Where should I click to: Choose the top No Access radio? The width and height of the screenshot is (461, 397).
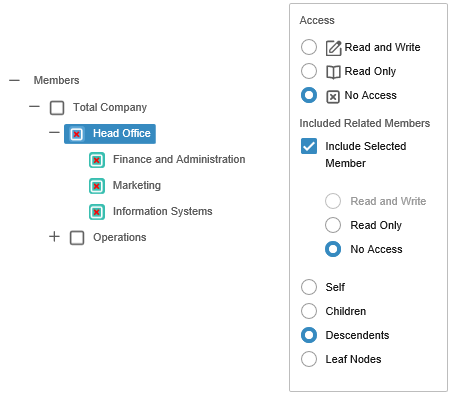(x=309, y=95)
